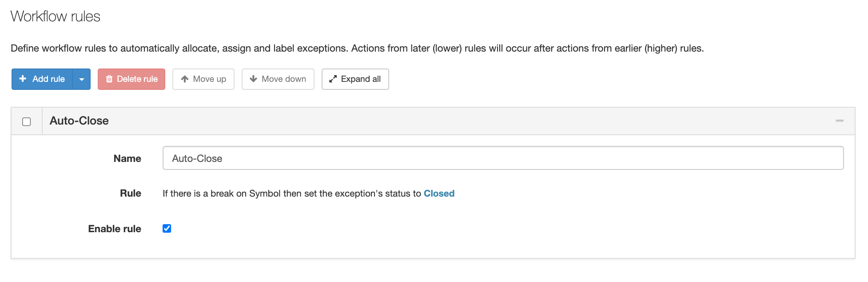Click the Auto-Close rule header title

[79, 121]
